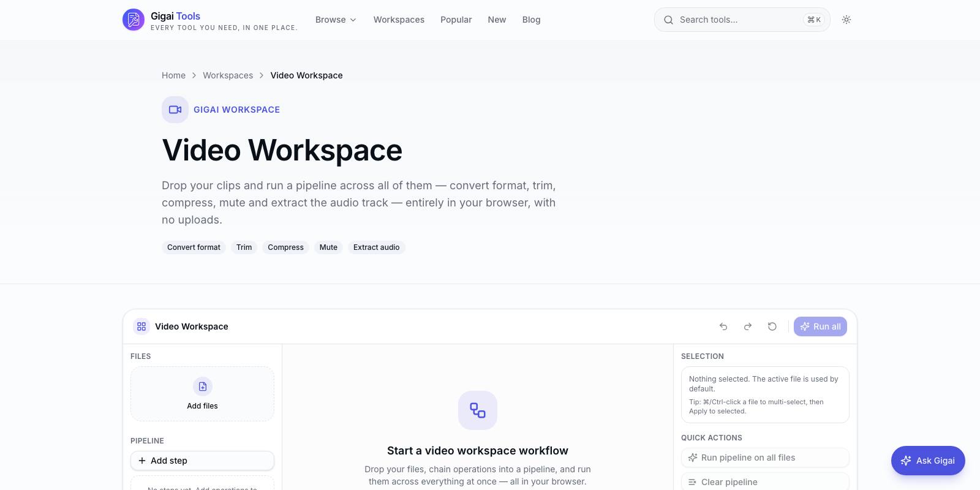This screenshot has width=980, height=490.
Task: Click the Video Workspace page title
Action: [x=282, y=150]
